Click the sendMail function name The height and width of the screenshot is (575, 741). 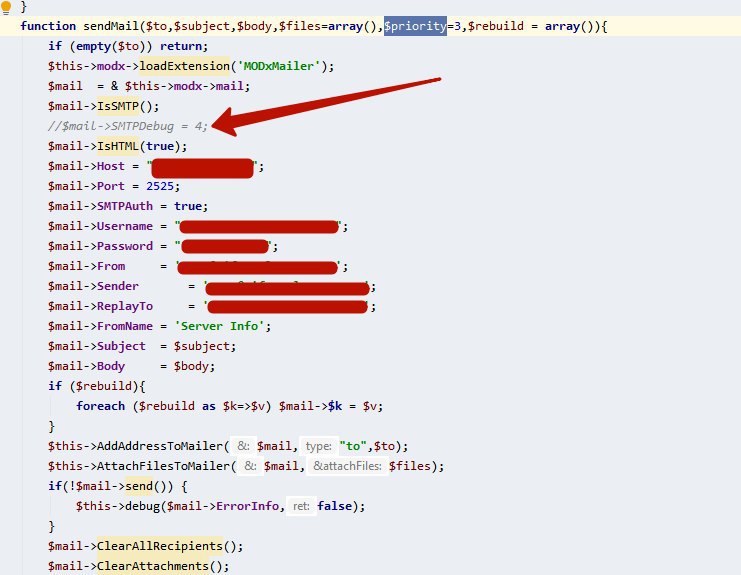pos(111,26)
